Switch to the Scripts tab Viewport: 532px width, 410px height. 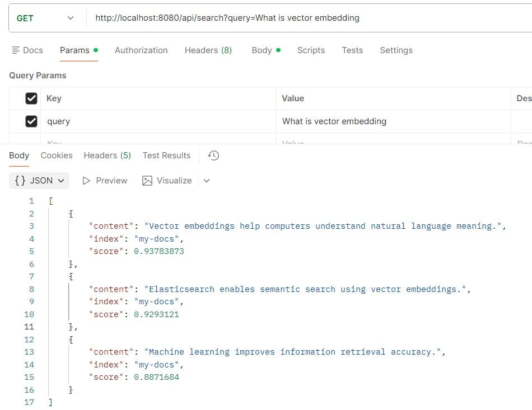tap(311, 50)
